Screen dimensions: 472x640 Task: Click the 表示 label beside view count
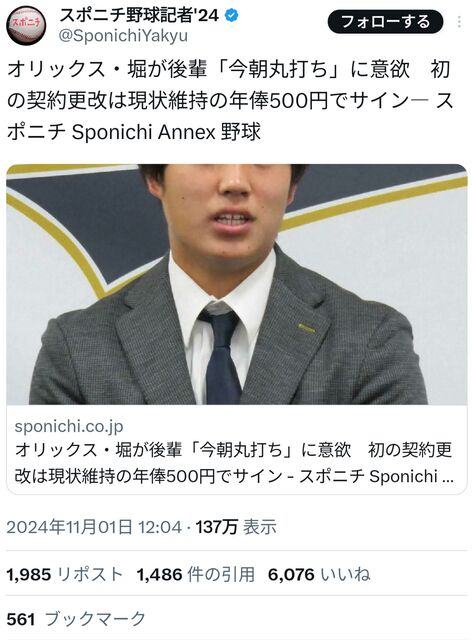coord(260,527)
